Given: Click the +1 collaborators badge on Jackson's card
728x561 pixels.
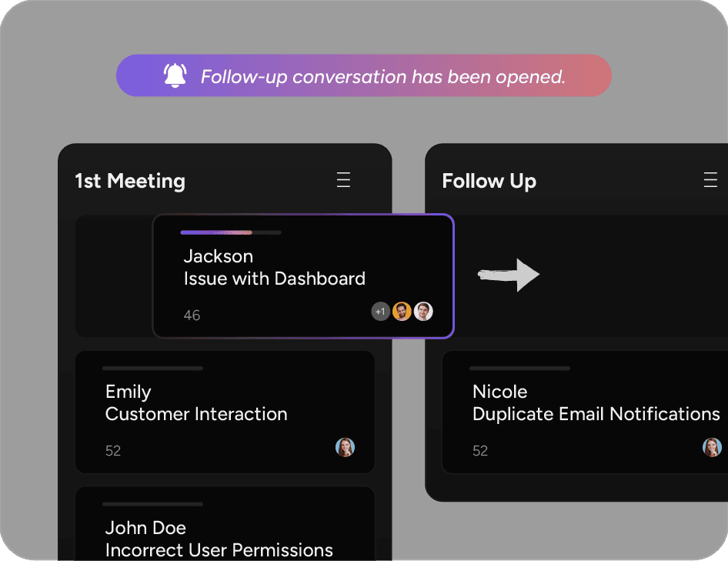Looking at the screenshot, I should [380, 311].
